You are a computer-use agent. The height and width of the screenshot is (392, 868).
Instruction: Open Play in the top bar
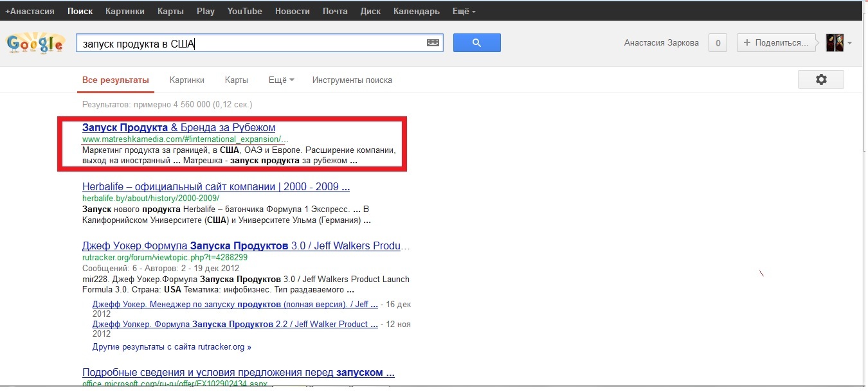point(206,12)
